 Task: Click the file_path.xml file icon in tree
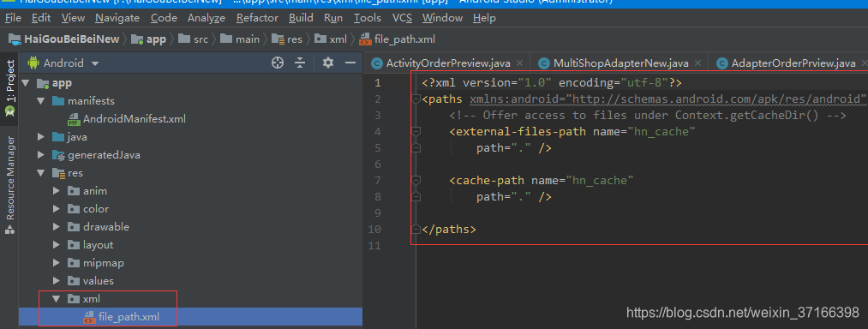click(89, 317)
